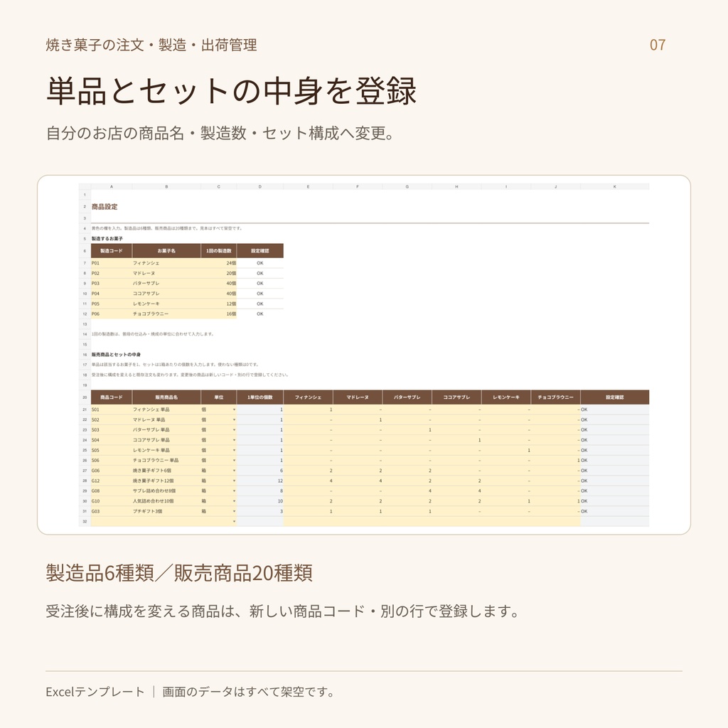Click the 商品設定 sheet title cell
Image resolution: width=728 pixels, height=728 pixels.
pyautogui.click(x=105, y=207)
